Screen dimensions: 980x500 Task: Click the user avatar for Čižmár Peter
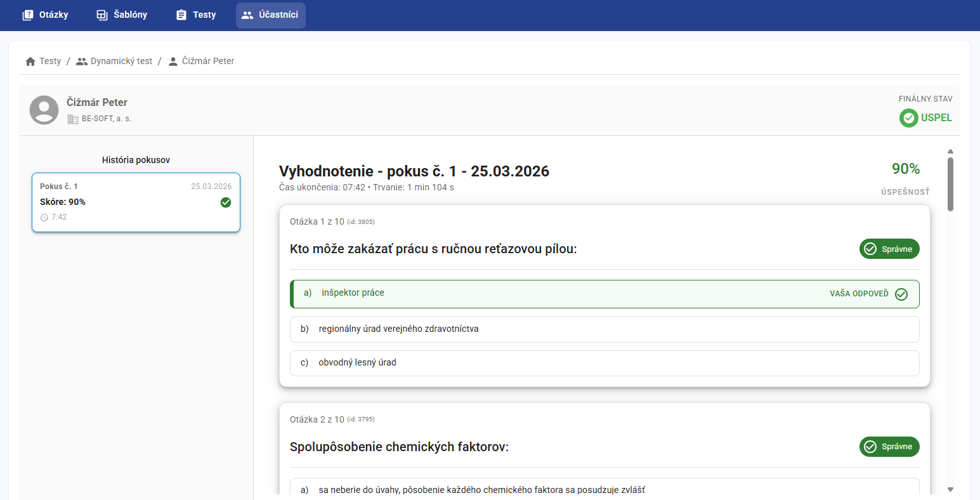(44, 110)
